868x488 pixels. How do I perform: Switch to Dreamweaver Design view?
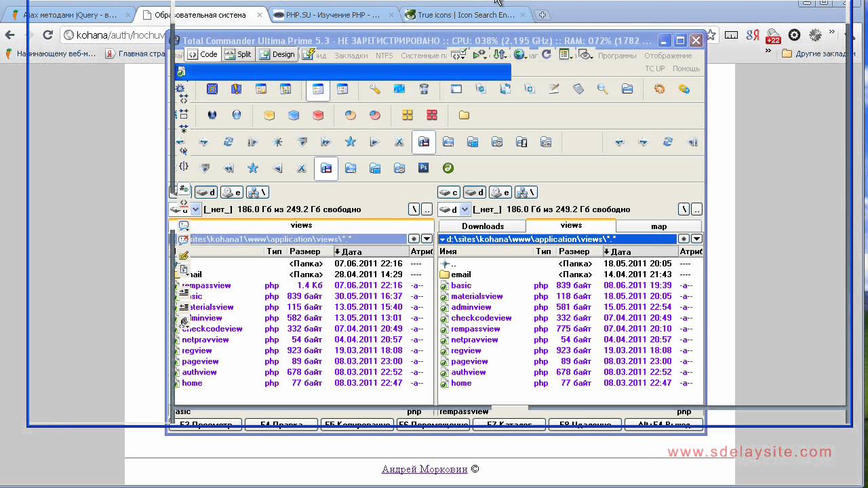277,54
